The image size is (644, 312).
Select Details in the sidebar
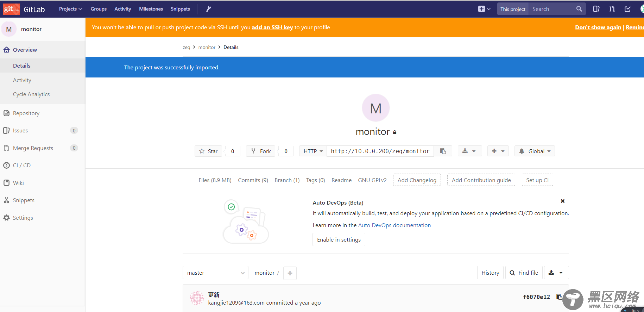point(43,66)
